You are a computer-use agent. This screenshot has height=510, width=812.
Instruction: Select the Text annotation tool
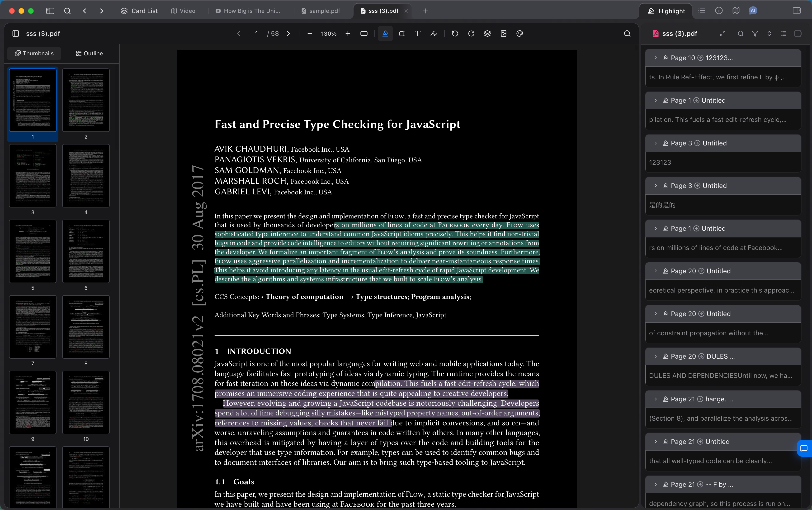point(417,34)
